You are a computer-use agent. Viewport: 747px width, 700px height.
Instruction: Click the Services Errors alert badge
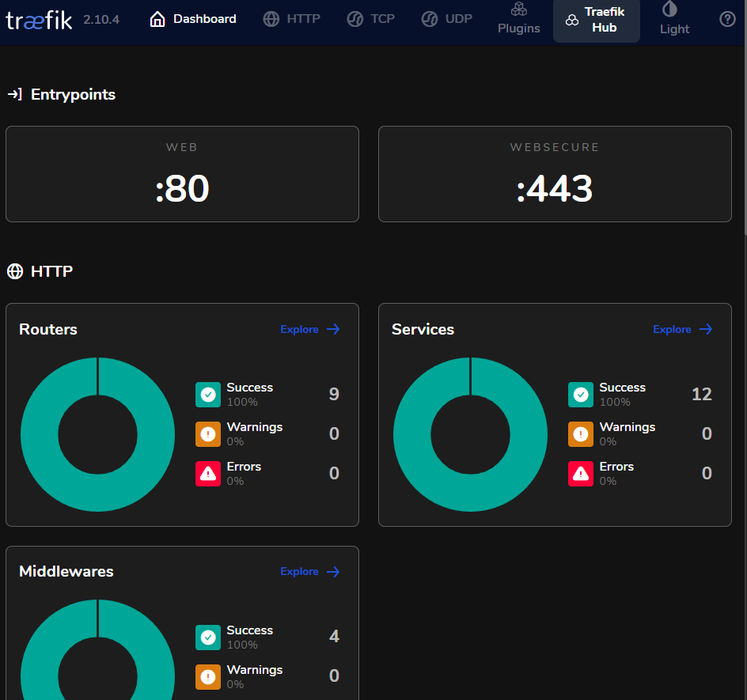pyautogui.click(x=580, y=474)
